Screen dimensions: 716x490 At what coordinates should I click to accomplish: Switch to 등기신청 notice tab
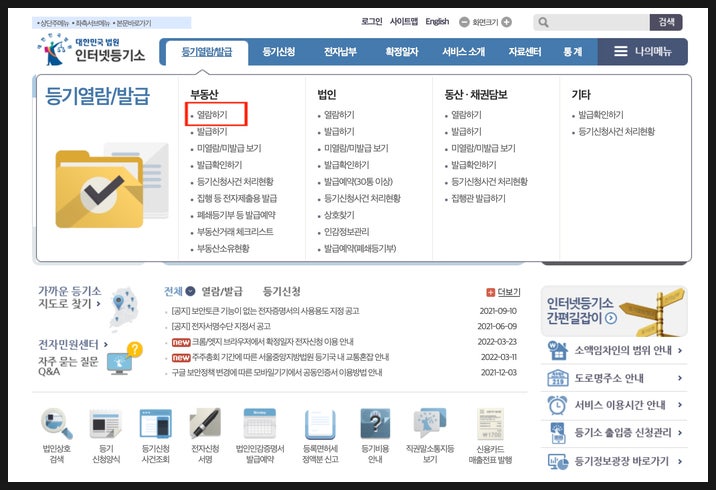(281, 291)
